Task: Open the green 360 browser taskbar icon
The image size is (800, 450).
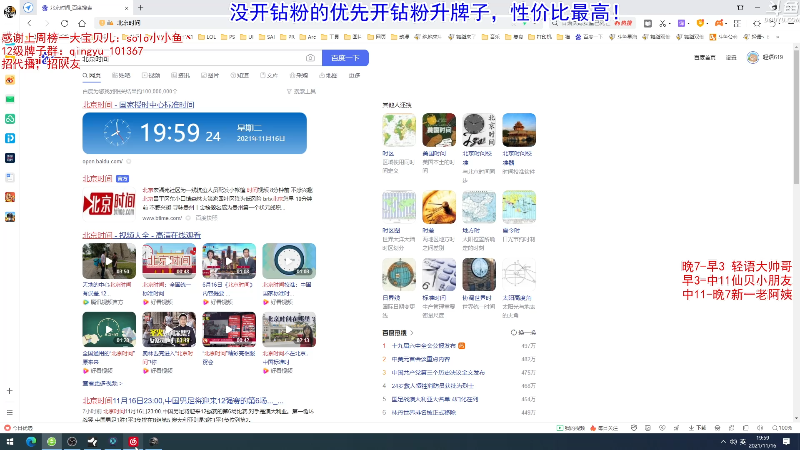Action: coord(52,441)
